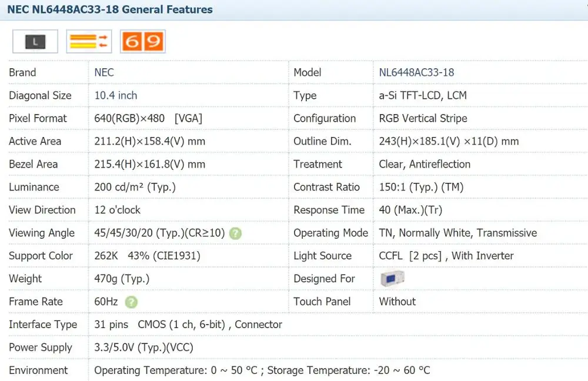Click the 'Luminance' row label
The height and width of the screenshot is (381, 588).
(x=34, y=187)
